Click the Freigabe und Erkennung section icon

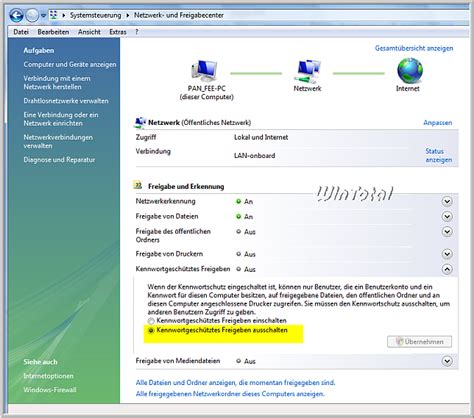click(x=138, y=185)
